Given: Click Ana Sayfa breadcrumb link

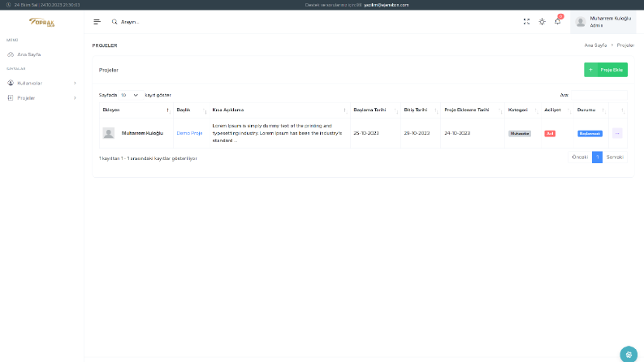Looking at the screenshot, I should point(595,45).
